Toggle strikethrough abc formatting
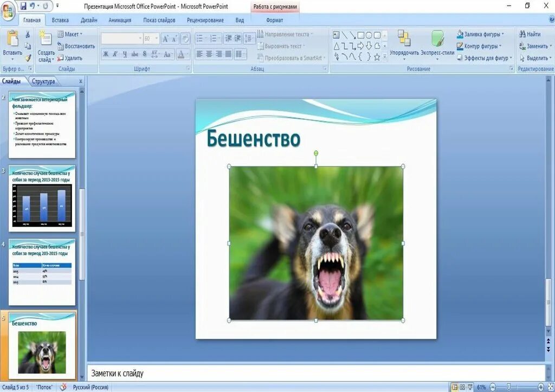 134,54
